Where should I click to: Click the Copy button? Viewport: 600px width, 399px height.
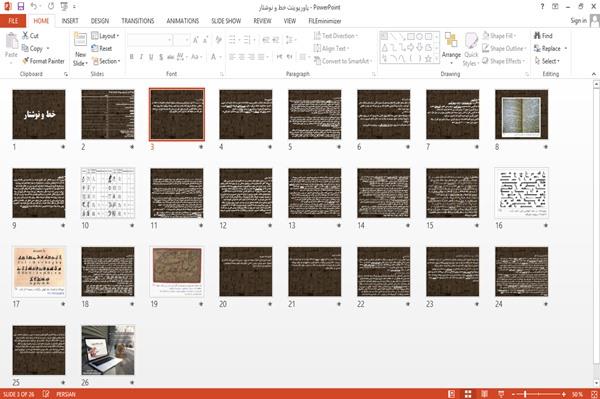(32, 49)
